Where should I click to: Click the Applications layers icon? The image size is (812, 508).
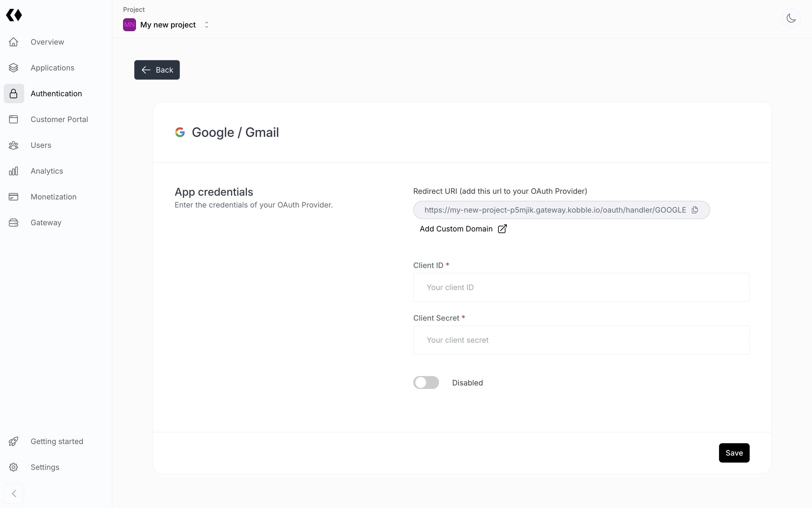(13, 68)
